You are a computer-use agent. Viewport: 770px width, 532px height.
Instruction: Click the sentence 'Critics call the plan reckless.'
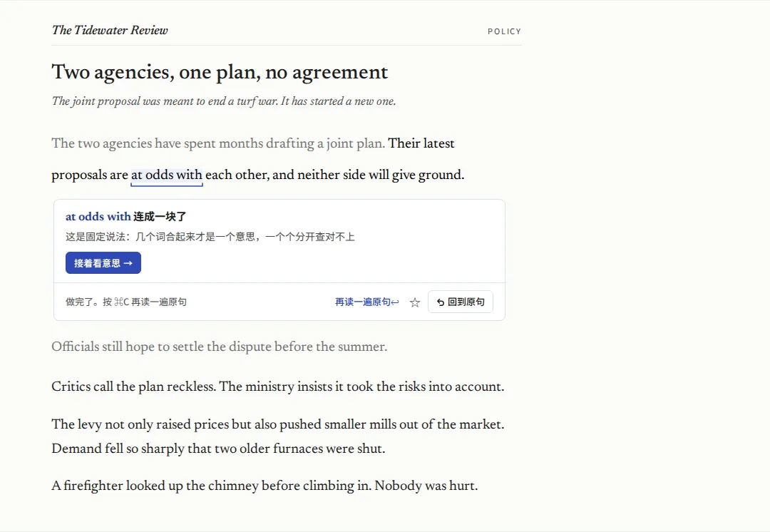pyautogui.click(x=133, y=387)
